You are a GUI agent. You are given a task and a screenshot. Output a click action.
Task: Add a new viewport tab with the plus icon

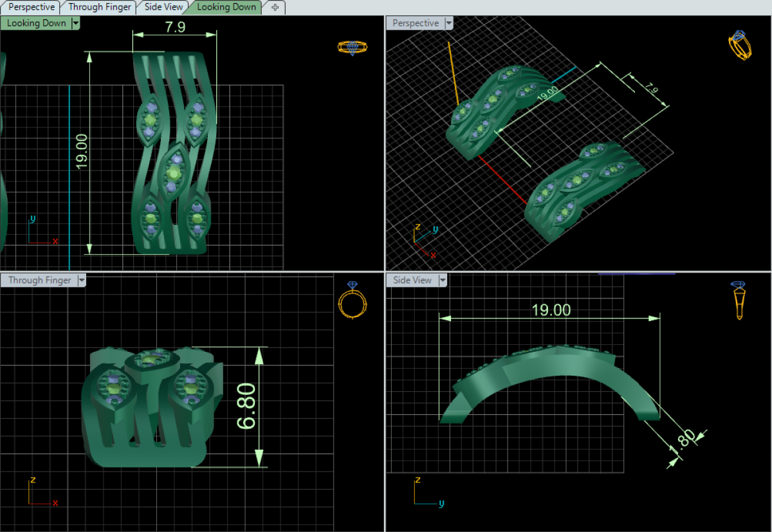coord(275,7)
